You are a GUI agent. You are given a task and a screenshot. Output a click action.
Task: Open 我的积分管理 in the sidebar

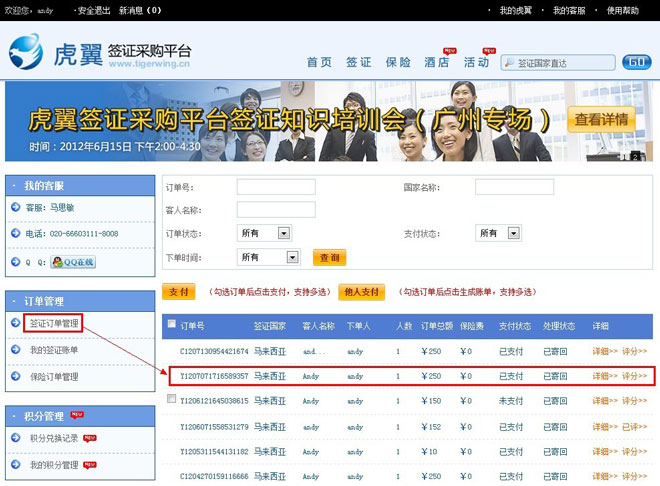(53, 465)
